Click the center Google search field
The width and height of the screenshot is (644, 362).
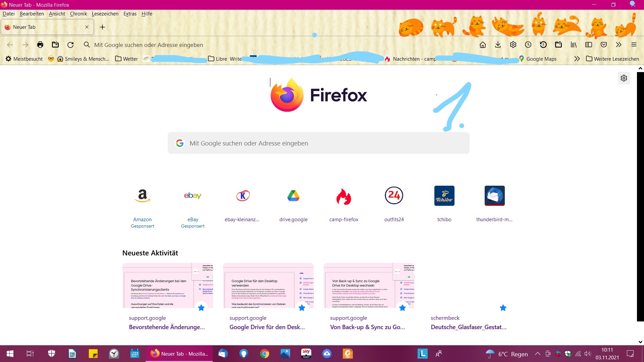319,143
